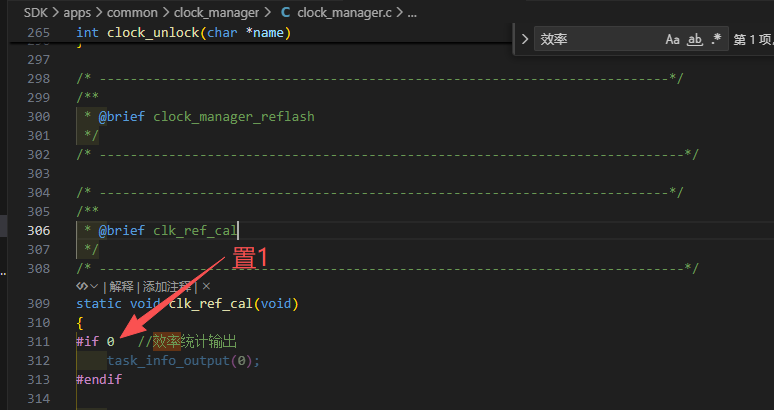The height and width of the screenshot is (410, 774).
Task: Click clk_ref_cal function name on line 309
Action: click(211, 303)
